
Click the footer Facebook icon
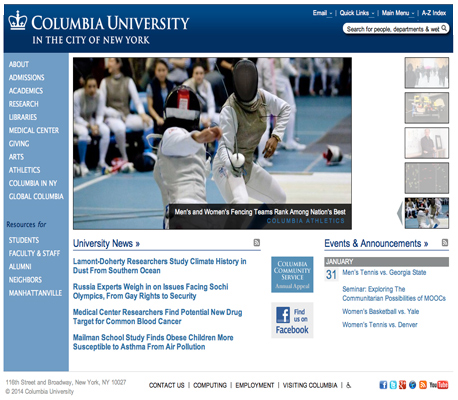tap(383, 385)
